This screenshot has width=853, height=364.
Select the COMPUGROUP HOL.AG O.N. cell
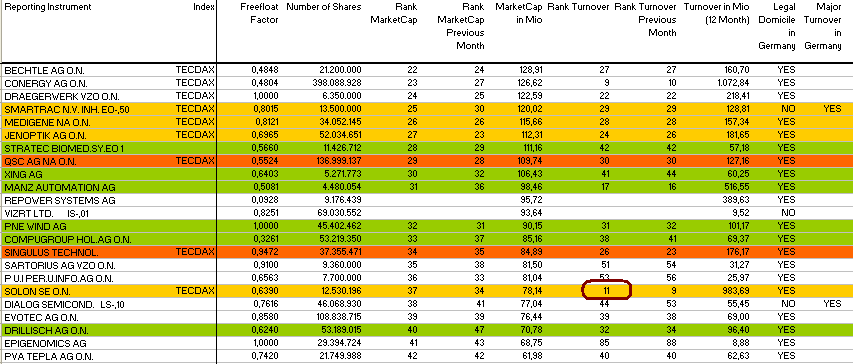[x=67, y=240]
